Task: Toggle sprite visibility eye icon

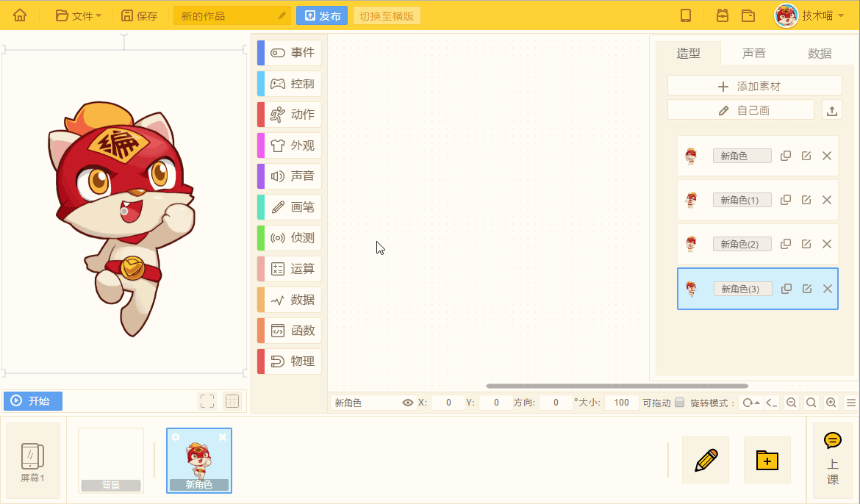Action: [407, 403]
